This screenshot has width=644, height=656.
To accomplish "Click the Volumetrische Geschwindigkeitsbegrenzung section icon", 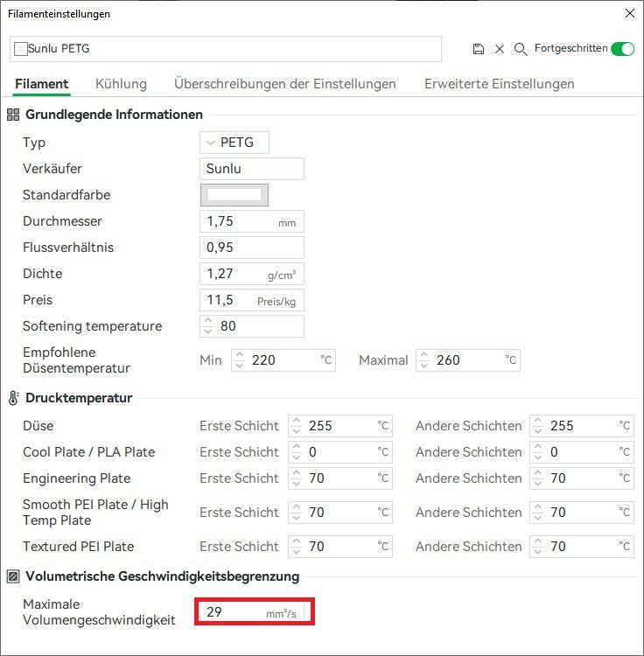I will point(13,576).
